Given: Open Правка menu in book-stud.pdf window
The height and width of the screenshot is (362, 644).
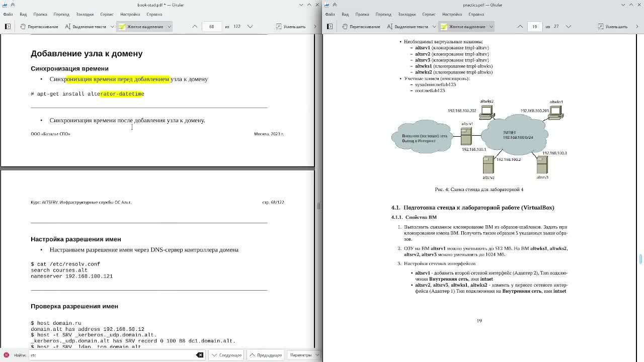Looking at the screenshot, I should [x=40, y=14].
